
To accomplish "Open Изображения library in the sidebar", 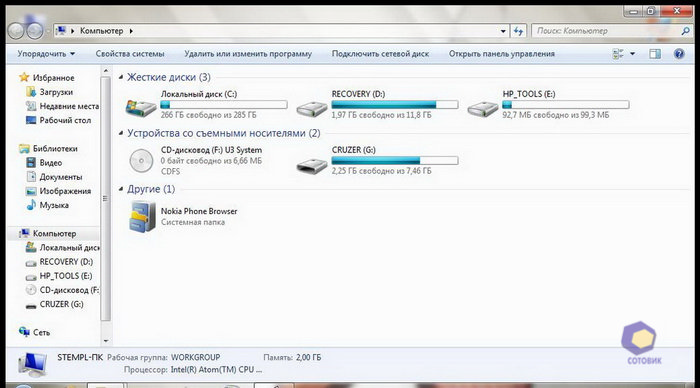I will coord(65,191).
